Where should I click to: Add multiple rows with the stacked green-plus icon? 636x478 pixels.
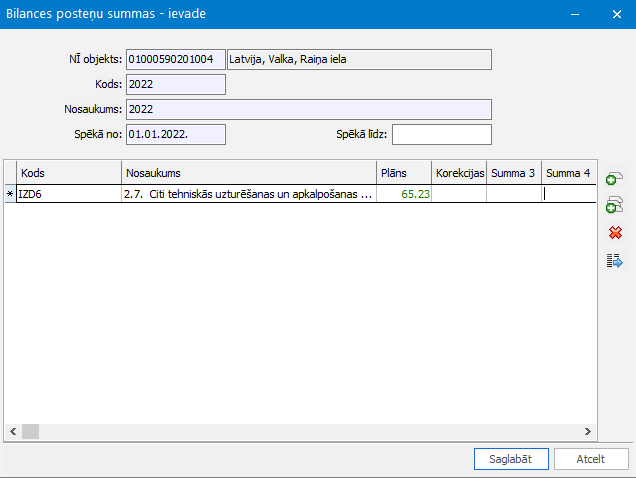[615, 205]
